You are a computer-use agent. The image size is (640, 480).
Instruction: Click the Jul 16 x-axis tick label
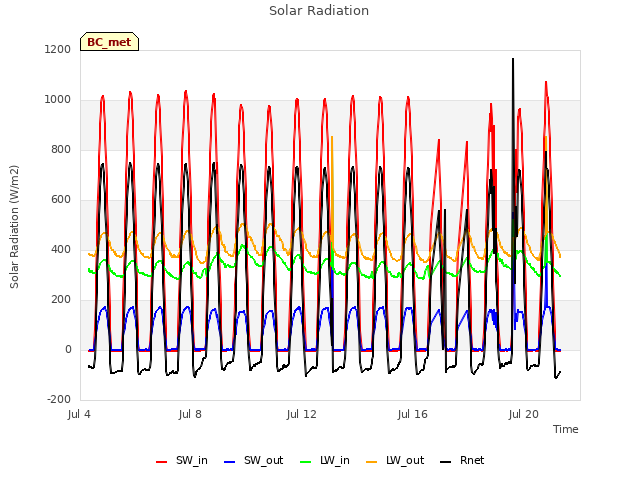point(412,414)
